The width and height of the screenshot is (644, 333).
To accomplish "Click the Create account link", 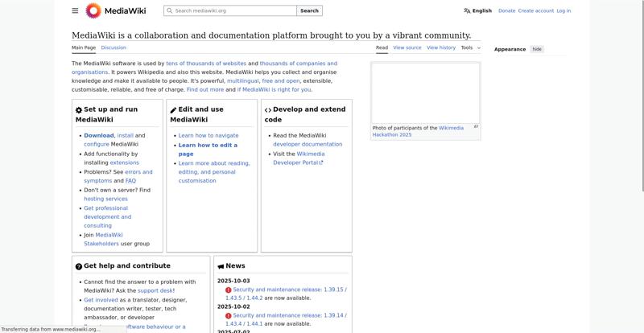I will 535,10.
